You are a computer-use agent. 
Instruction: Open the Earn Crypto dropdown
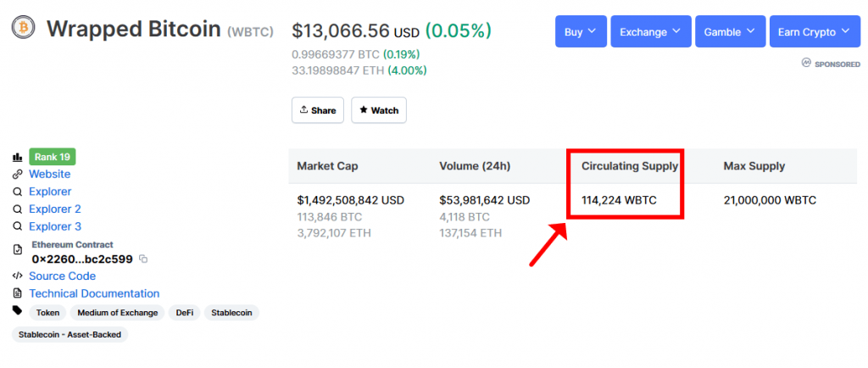coord(815,31)
